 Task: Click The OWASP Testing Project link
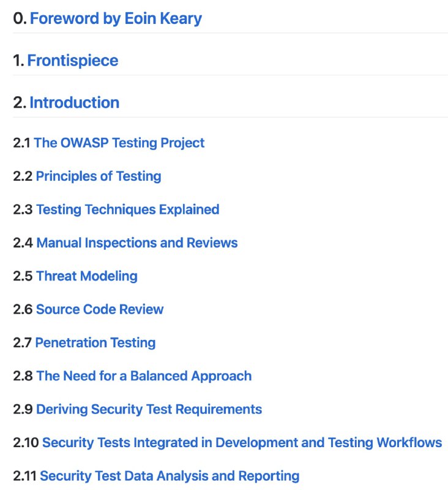[119, 143]
